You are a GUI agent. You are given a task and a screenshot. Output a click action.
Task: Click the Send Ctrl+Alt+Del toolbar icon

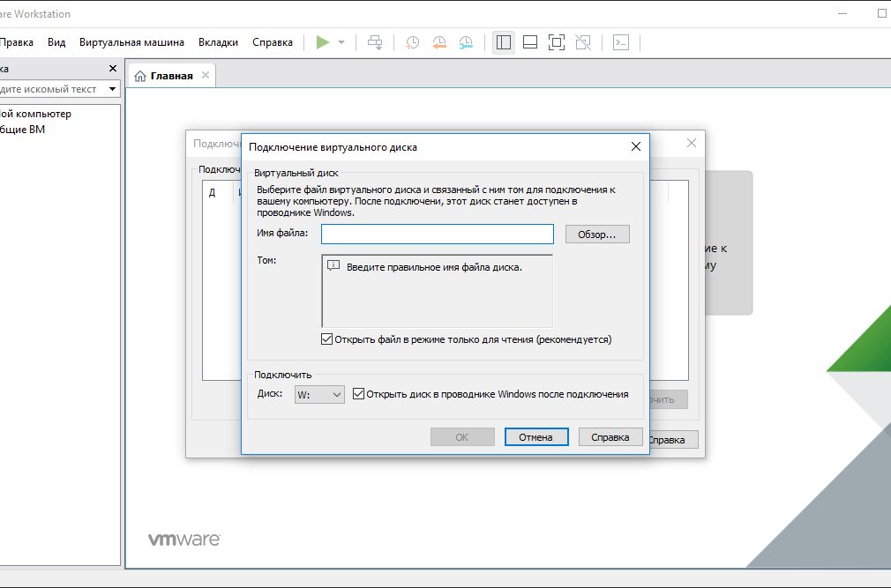click(375, 42)
